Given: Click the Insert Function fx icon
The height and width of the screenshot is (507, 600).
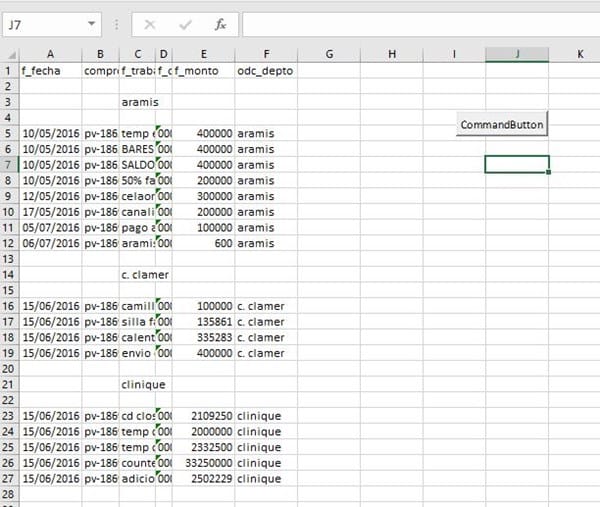Looking at the screenshot, I should (x=220, y=24).
